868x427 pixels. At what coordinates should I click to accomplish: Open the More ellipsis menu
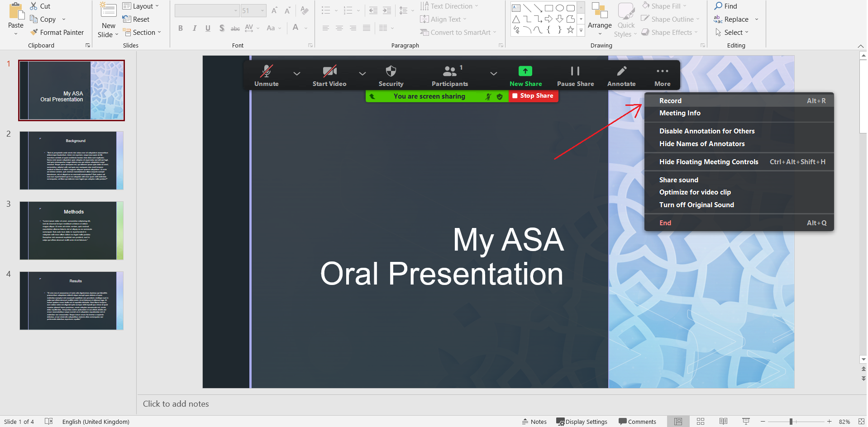coord(663,71)
